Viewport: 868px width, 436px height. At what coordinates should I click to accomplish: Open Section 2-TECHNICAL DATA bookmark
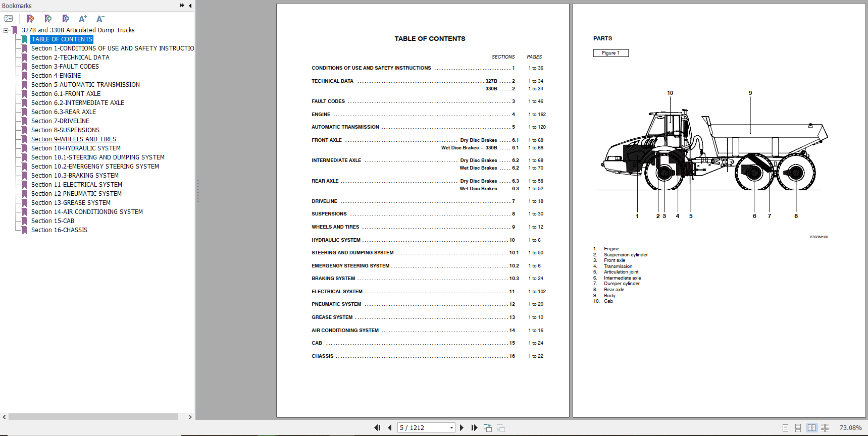[70, 58]
